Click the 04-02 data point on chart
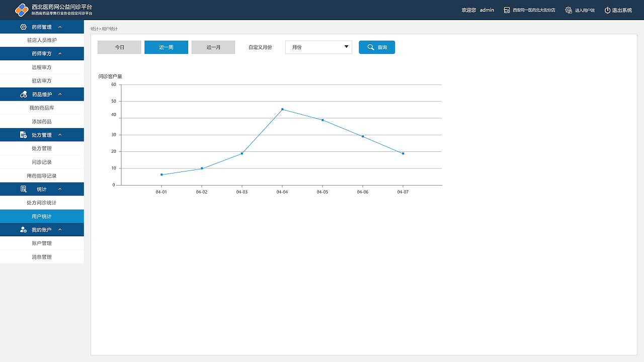644x362 pixels. coord(202,168)
